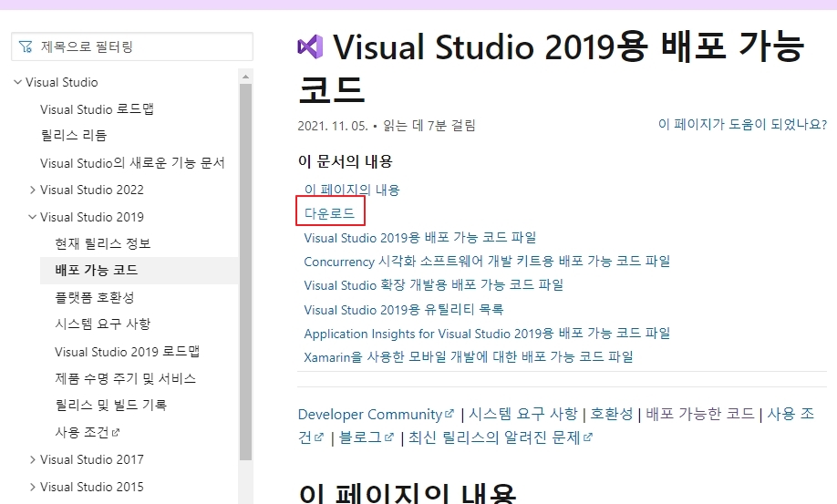
Task: Click the Visual Studio logo beside title
Action: point(310,46)
